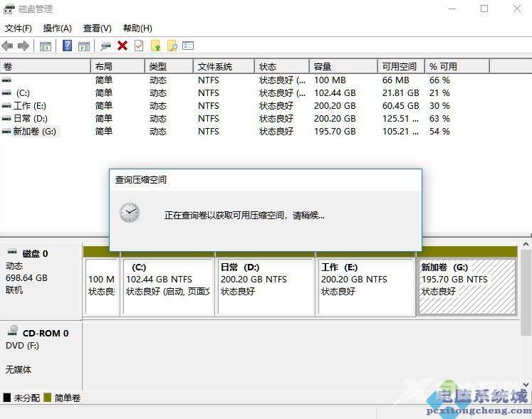Toggle the action pane toolbar icon
Image resolution: width=532 pixels, height=419 pixels.
(x=84, y=46)
